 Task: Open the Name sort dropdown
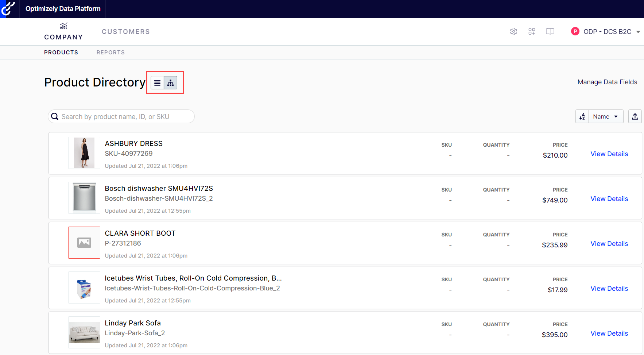click(606, 116)
